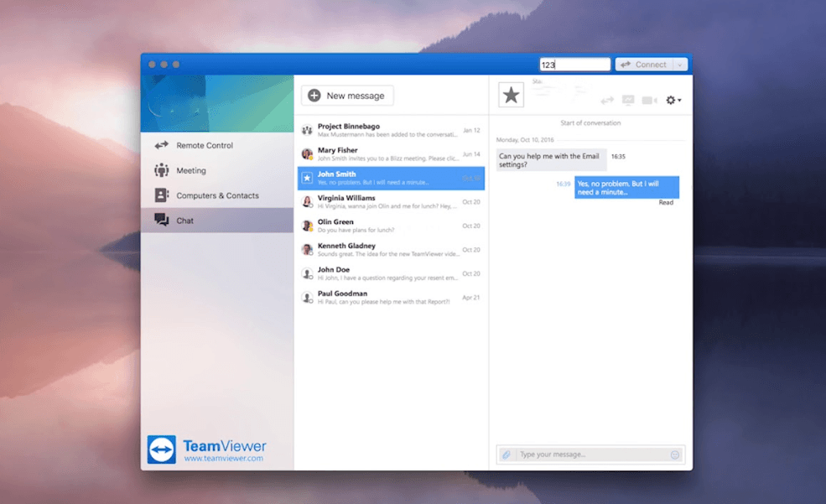
Task: Click Mary Fisher's avatar
Action: coord(307,154)
